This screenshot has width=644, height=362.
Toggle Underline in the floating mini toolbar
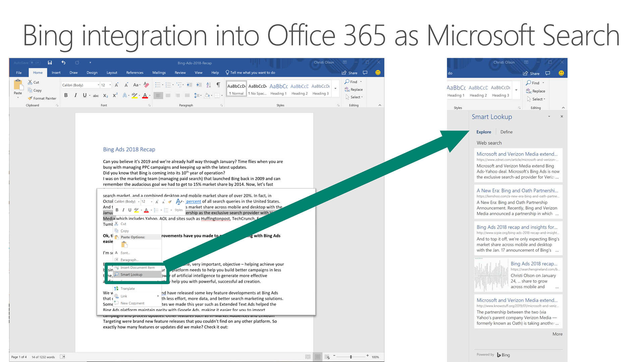[129, 210]
